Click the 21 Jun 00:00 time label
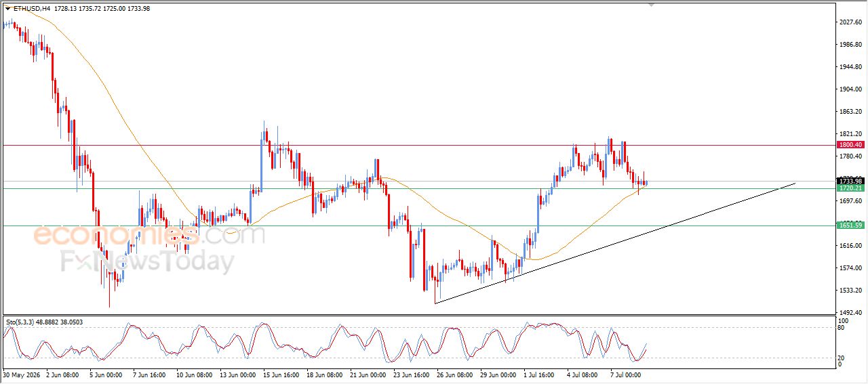 point(367,374)
